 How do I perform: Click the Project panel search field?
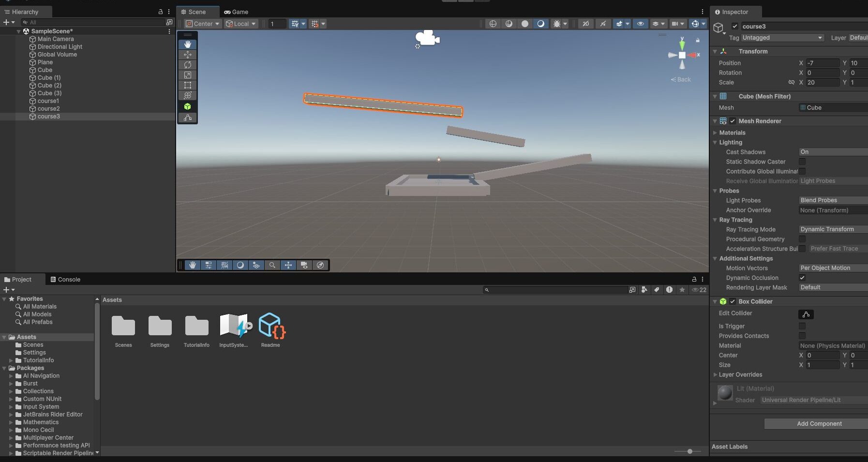pyautogui.click(x=555, y=290)
